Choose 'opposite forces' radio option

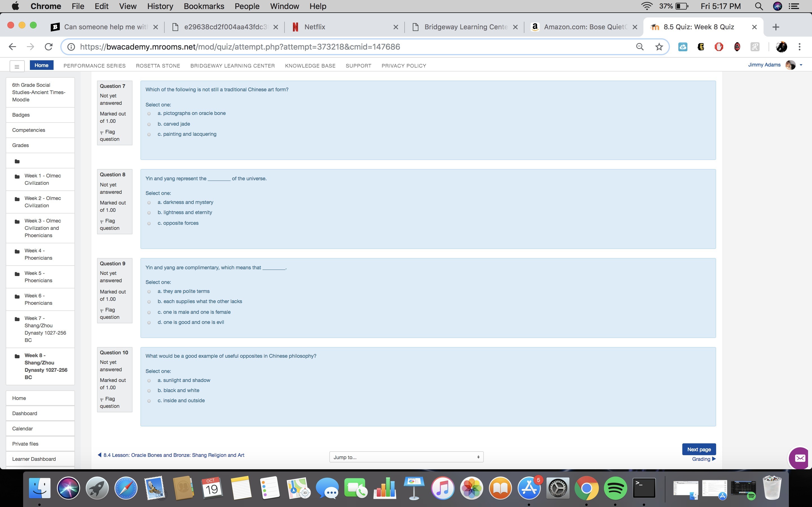tap(149, 224)
